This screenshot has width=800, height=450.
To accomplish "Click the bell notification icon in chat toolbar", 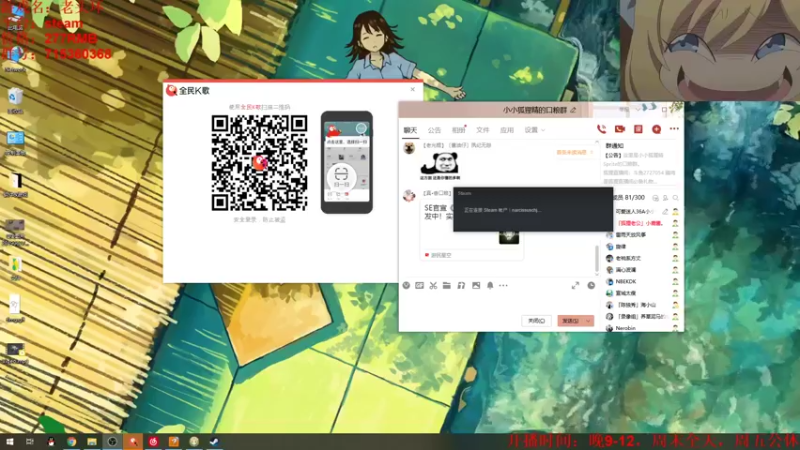I will coord(490,286).
